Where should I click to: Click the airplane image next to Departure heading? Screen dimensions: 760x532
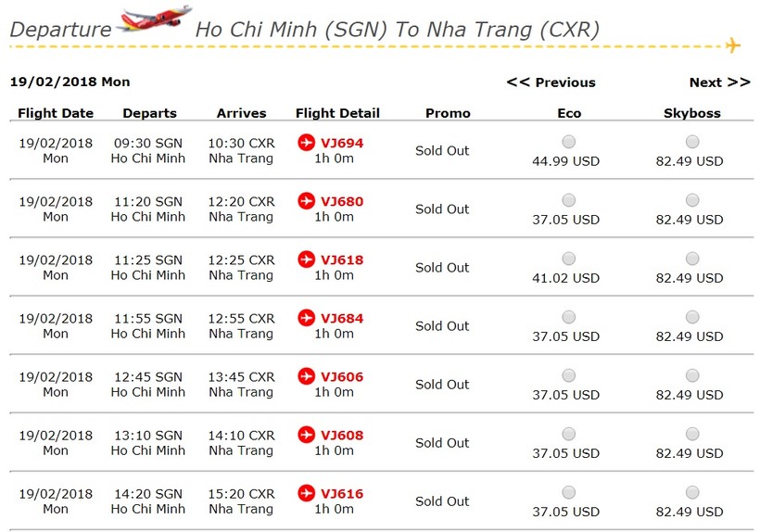click(155, 20)
